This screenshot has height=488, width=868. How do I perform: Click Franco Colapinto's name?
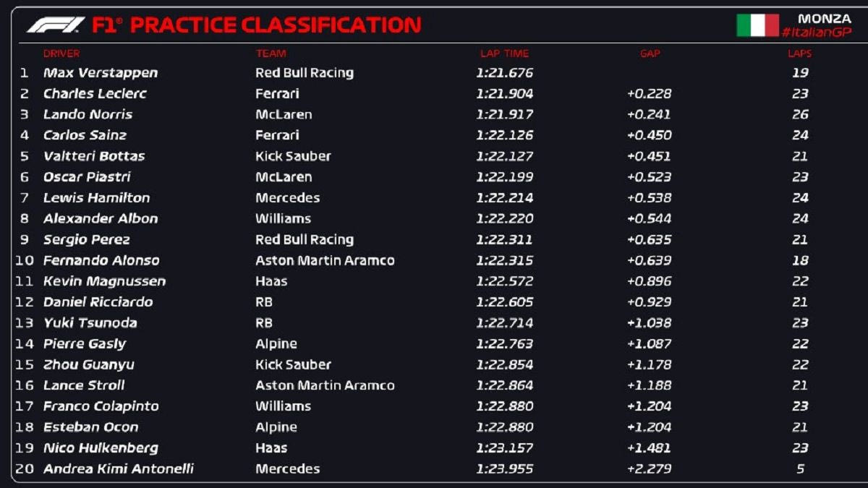[101, 406]
